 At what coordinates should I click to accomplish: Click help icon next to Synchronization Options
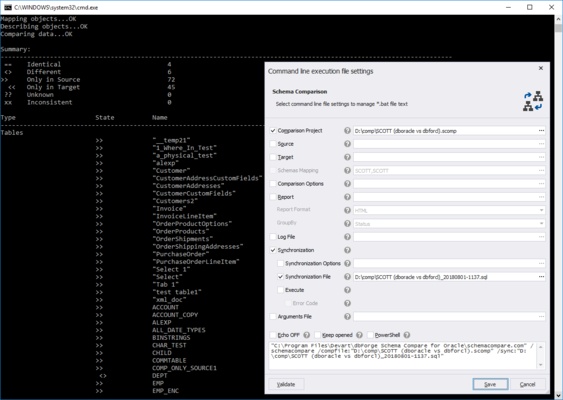(347, 263)
